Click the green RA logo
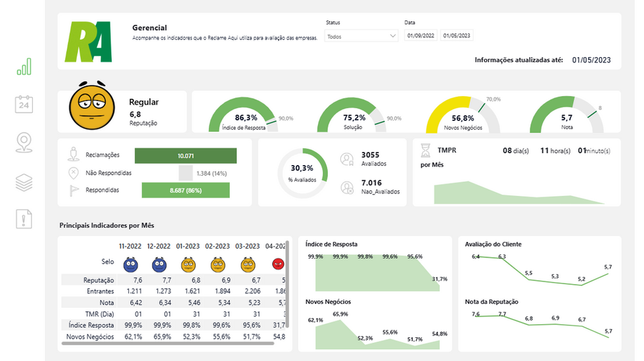The height and width of the screenshot is (361, 644). [x=88, y=42]
